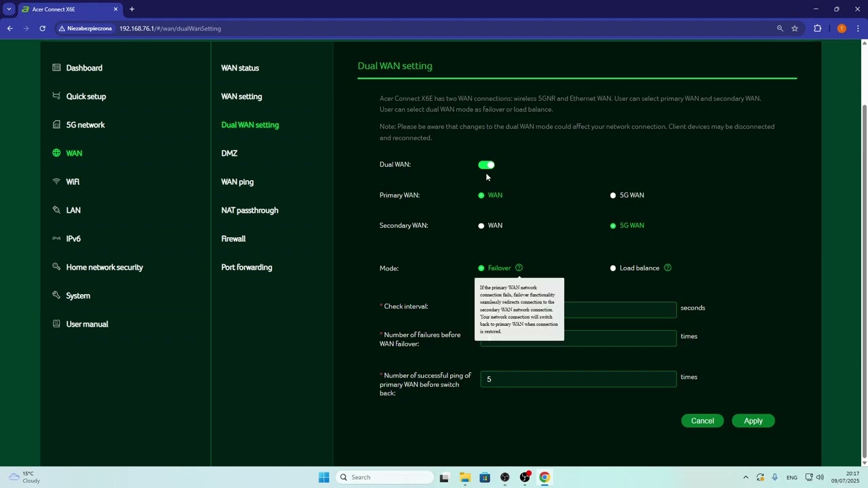Open Dual WAN setting submenu

250,125
